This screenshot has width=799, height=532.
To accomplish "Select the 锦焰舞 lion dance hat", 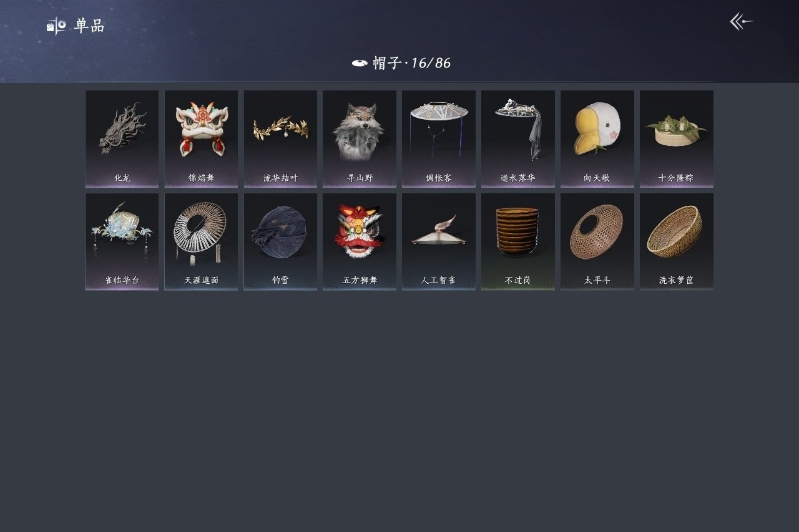I will (201, 139).
